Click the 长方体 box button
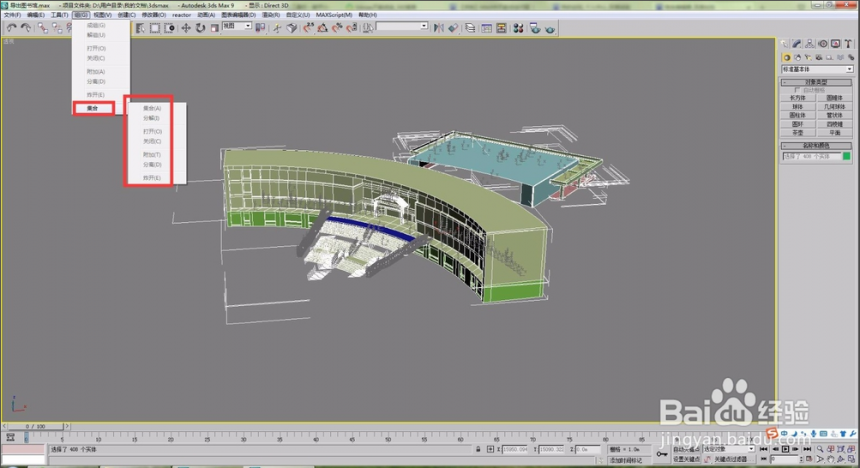This screenshot has height=468, width=860. click(797, 98)
